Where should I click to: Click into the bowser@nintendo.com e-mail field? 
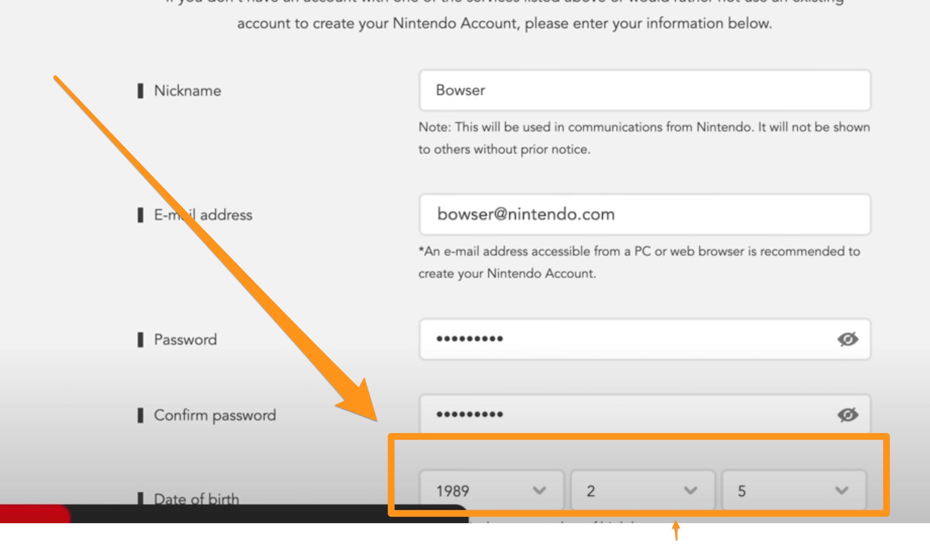[645, 214]
